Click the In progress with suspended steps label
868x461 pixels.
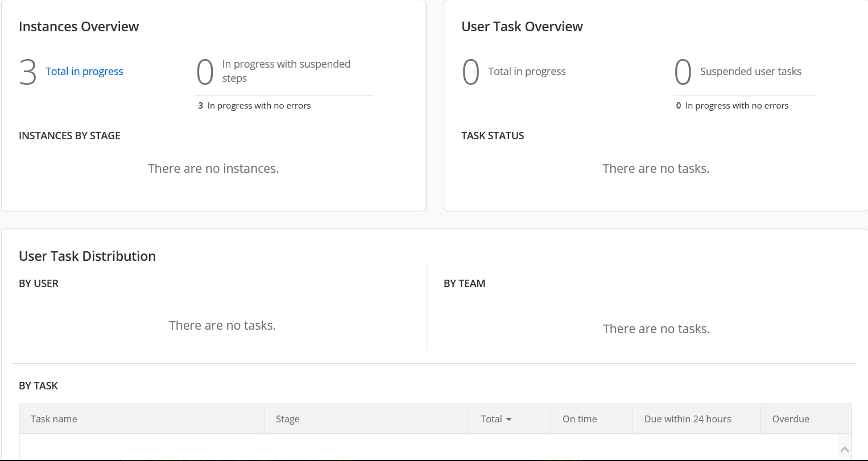point(286,71)
